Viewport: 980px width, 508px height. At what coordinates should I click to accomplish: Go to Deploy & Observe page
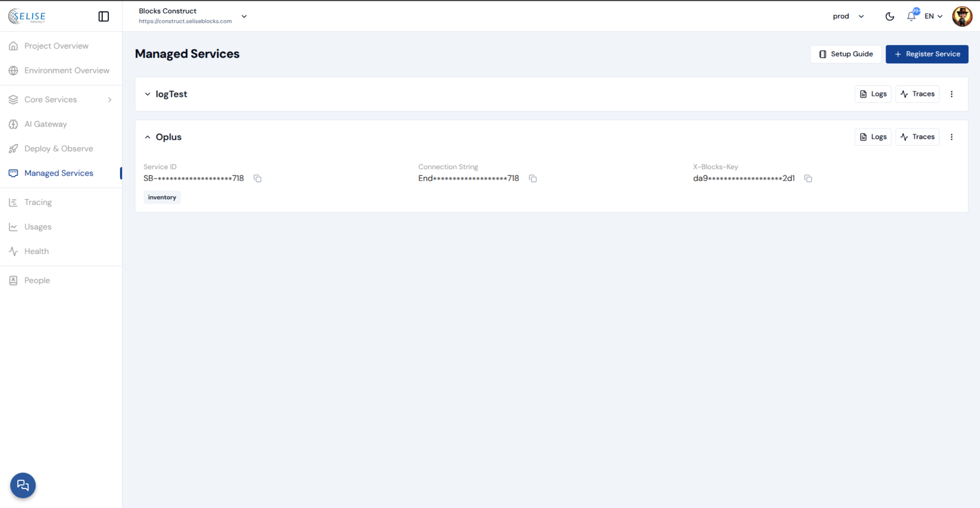pos(58,149)
